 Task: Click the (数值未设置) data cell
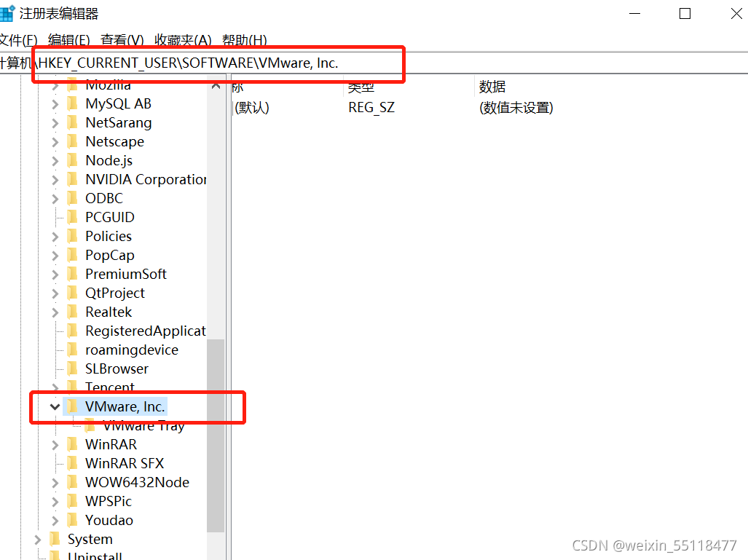(516, 108)
